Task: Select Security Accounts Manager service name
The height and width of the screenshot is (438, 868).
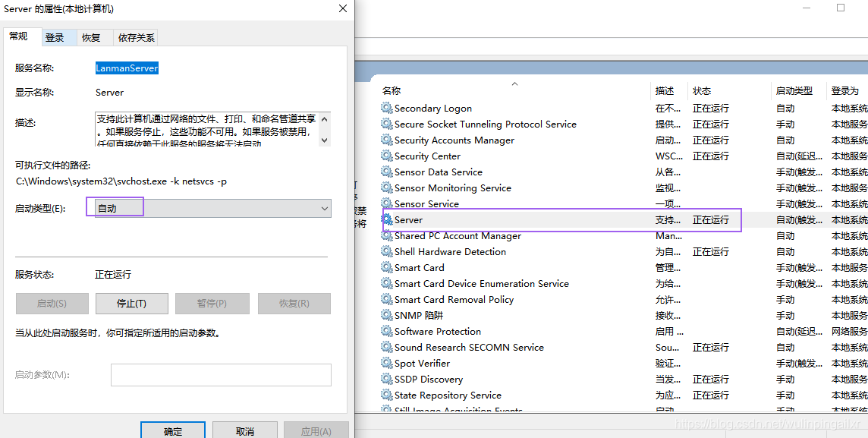Action: pyautogui.click(x=454, y=140)
